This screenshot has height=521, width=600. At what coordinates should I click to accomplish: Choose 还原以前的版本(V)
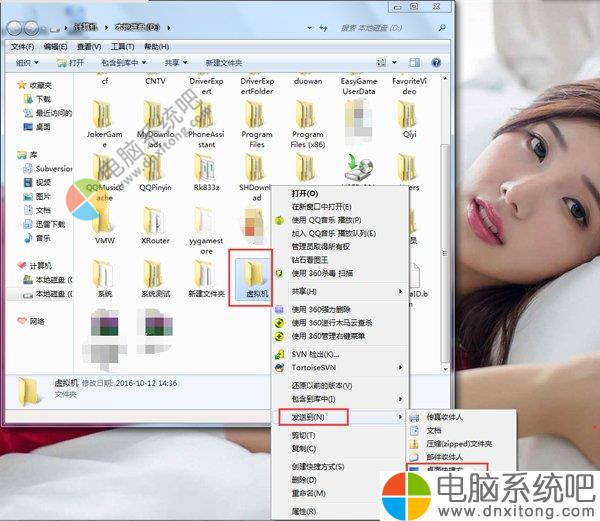coord(340,386)
